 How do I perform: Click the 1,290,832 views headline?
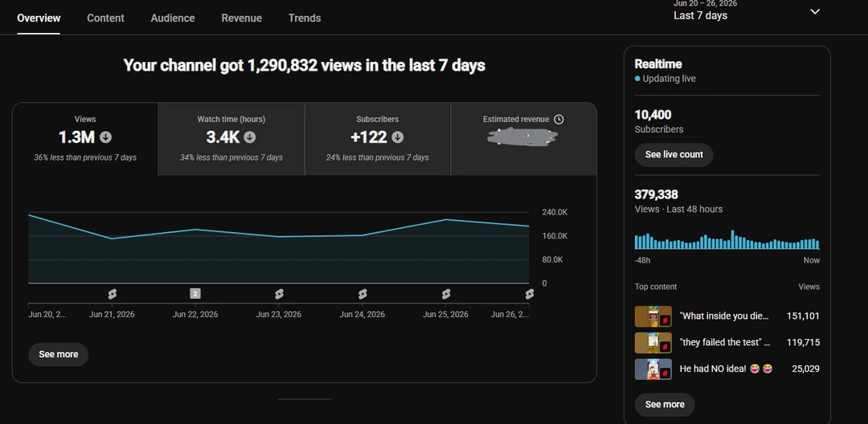coord(304,66)
